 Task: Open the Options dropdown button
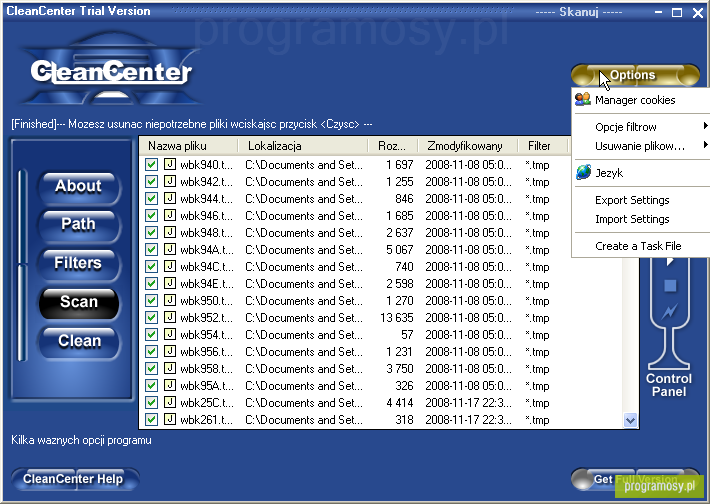point(635,75)
